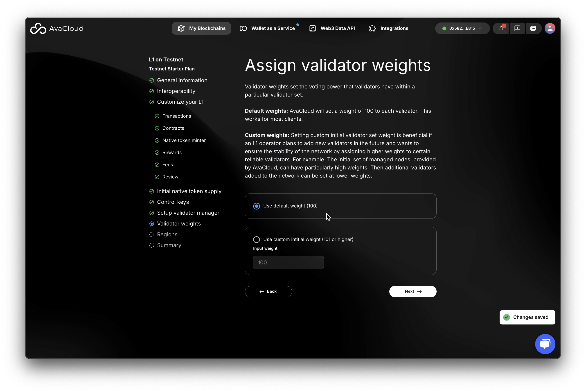Viewport: 586px width, 392px height.
Task: Click the AvaCloud logo icon
Action: (x=38, y=29)
